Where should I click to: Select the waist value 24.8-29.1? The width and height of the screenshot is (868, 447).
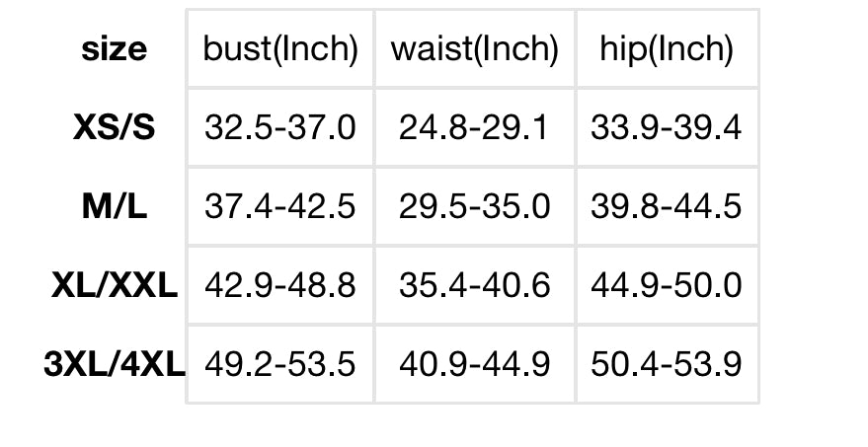click(475, 127)
